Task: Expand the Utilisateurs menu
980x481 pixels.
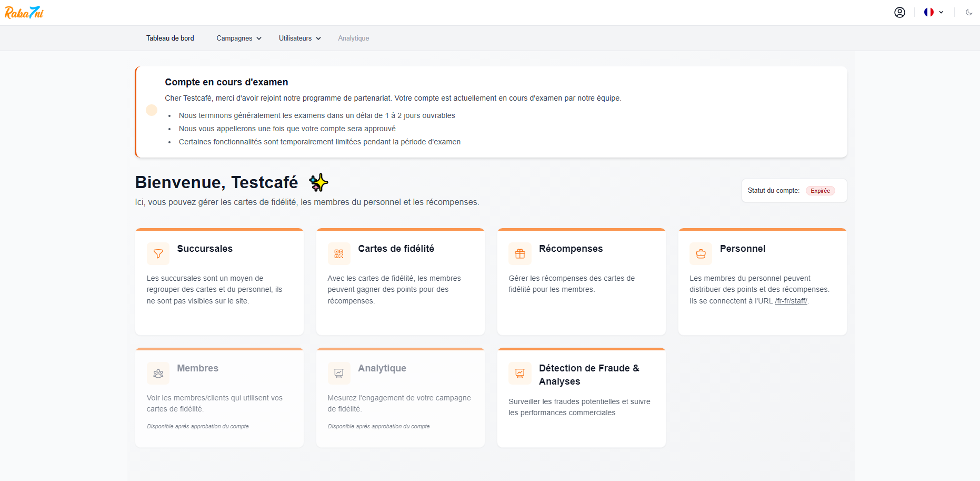Action: (299, 38)
